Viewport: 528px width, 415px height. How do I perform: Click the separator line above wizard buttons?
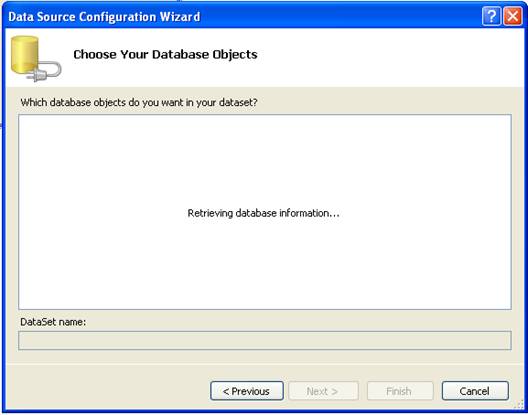[x=265, y=364]
